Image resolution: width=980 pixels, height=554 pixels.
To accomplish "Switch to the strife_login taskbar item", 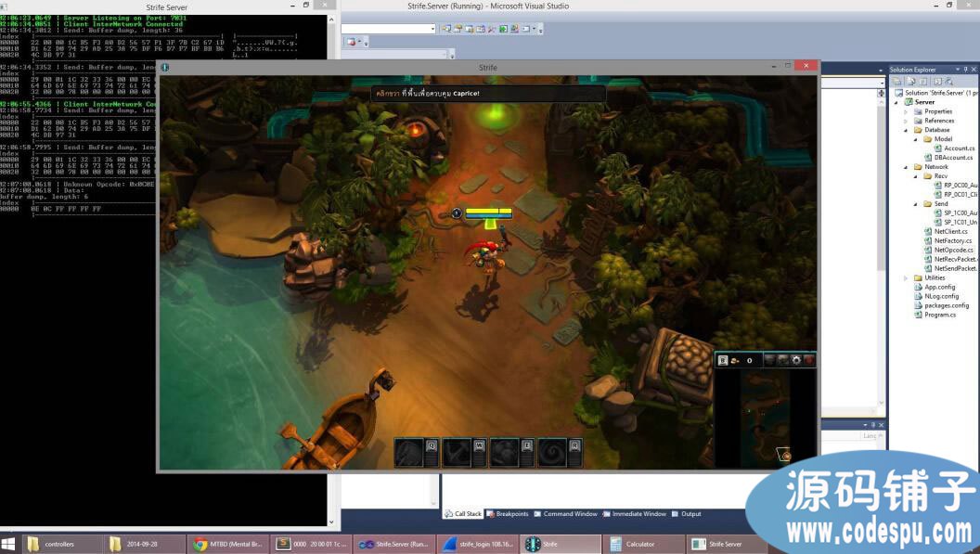I will click(478, 544).
